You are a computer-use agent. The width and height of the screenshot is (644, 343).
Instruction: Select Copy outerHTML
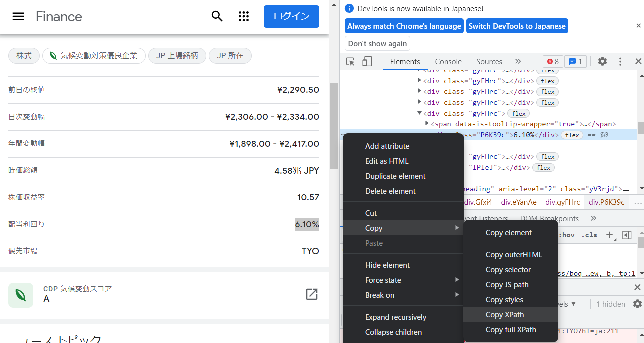(514, 255)
